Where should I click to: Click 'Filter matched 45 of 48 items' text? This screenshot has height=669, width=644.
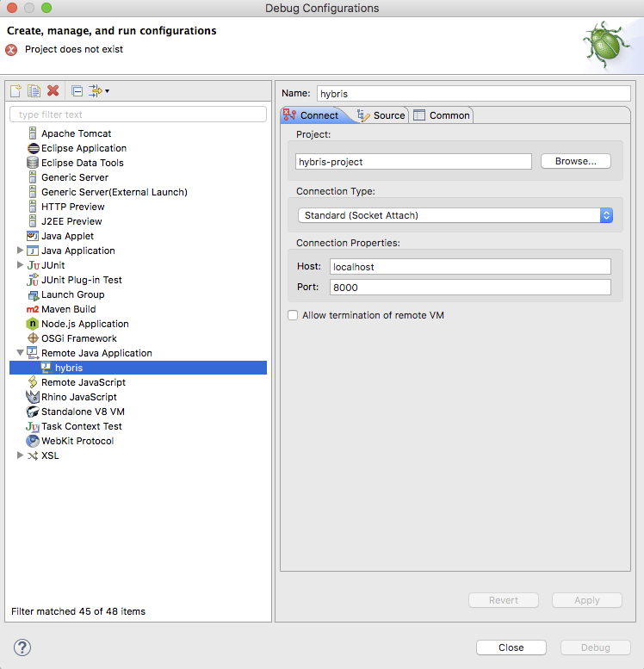coord(78,611)
